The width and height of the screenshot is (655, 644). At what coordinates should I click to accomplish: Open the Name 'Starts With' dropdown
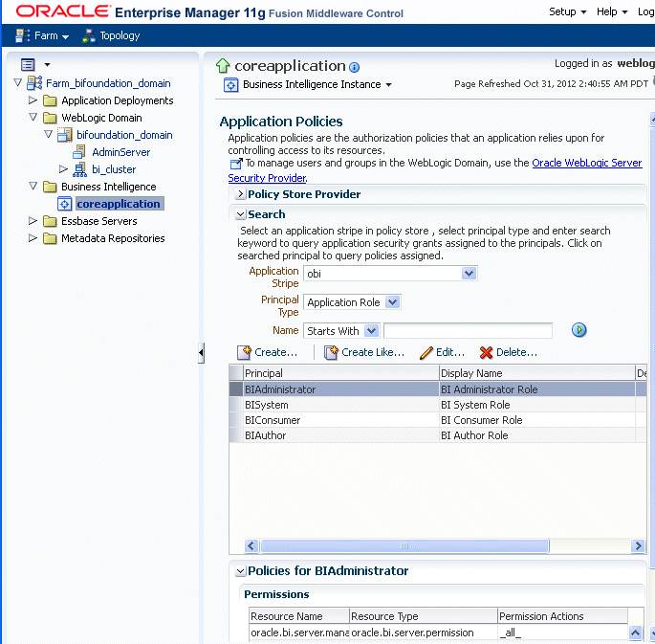click(x=371, y=330)
